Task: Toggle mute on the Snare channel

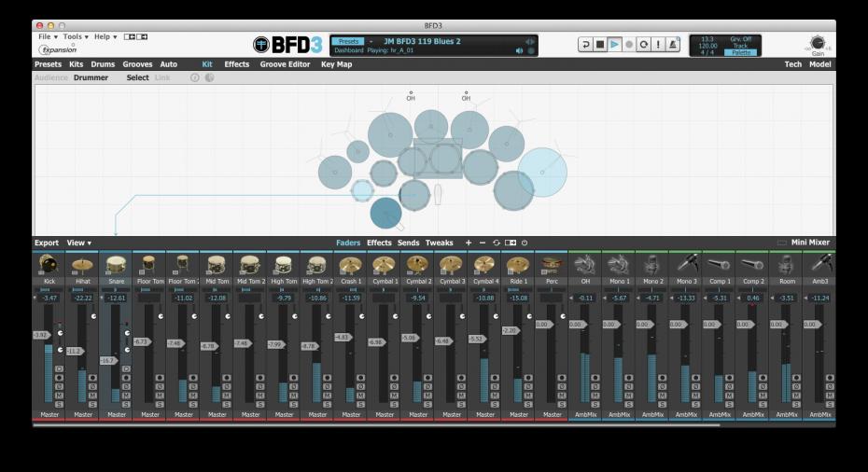Action: 126,395
